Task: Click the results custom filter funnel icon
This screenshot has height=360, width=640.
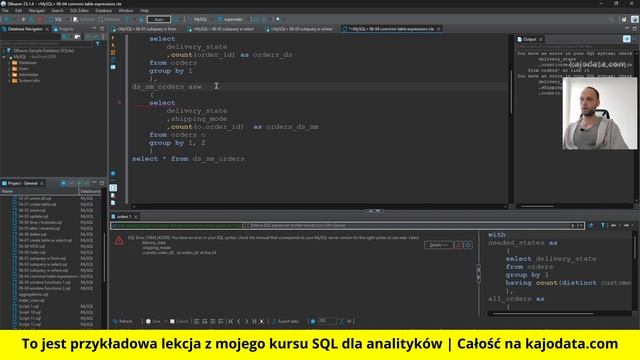Action: click(603, 225)
